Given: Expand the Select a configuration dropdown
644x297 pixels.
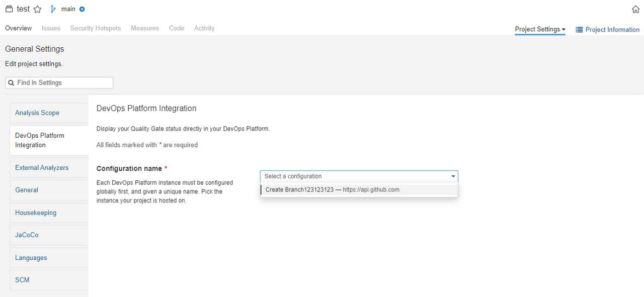Looking at the screenshot, I should point(359,176).
